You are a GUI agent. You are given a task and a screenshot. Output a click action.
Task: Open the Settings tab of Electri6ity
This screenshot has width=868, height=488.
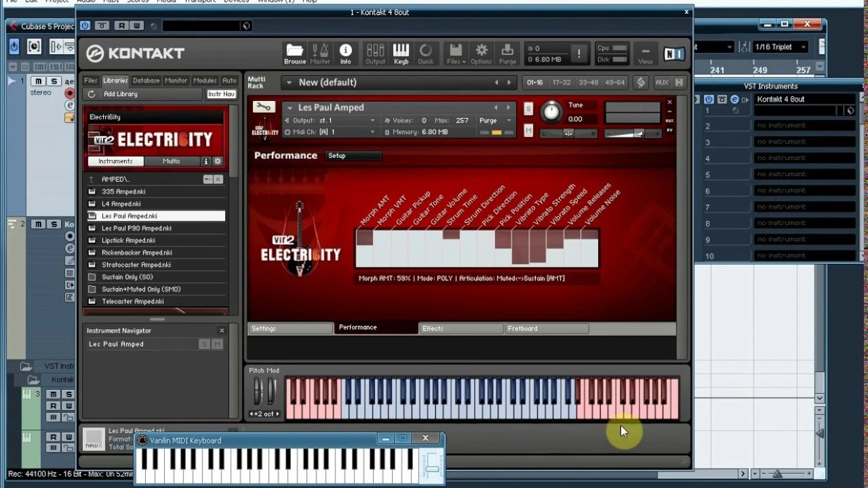click(290, 329)
